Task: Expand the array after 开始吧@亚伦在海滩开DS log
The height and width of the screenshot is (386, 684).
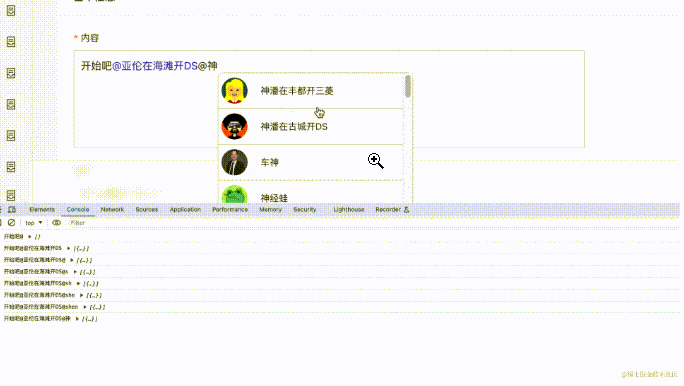Action: (x=68, y=248)
